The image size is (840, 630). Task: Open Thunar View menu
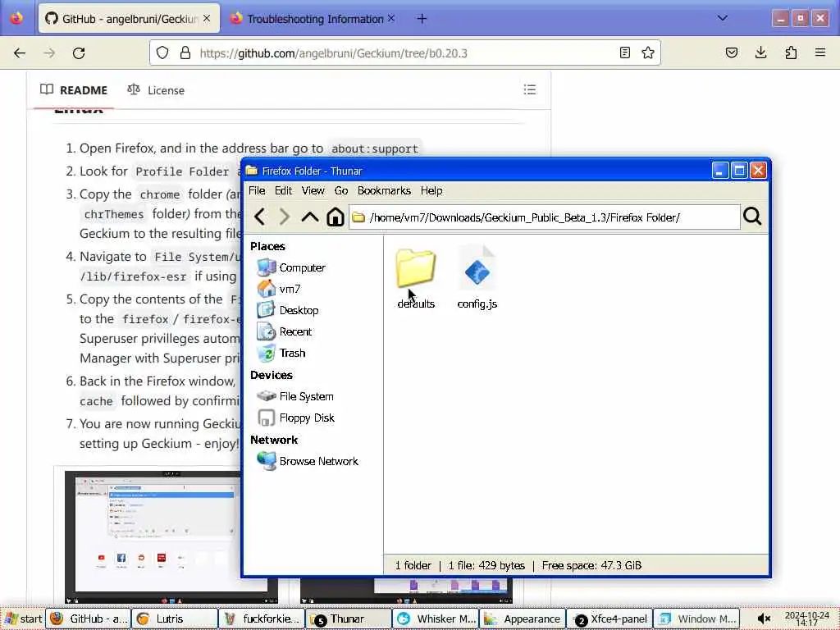tap(313, 190)
